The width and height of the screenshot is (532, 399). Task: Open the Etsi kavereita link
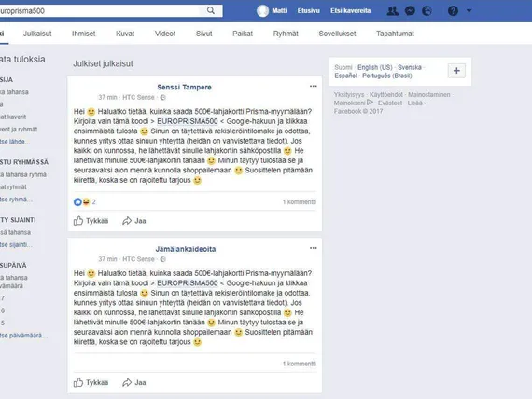pos(351,11)
